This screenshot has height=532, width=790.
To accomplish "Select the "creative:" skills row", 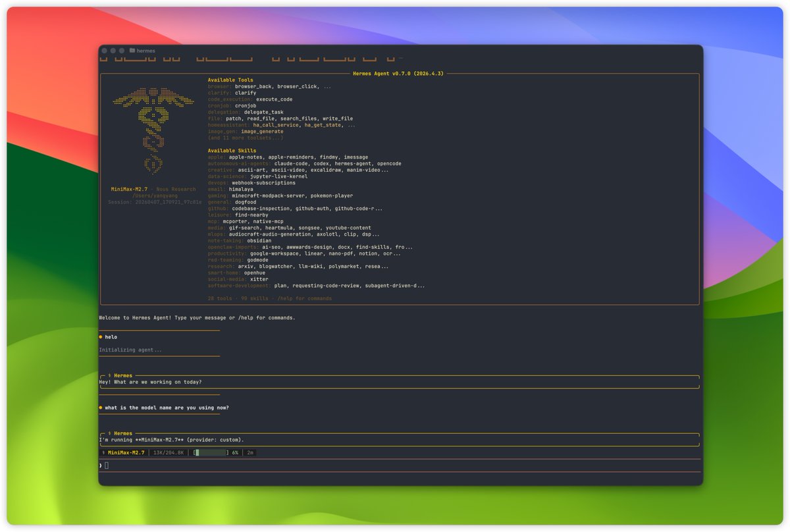I will pyautogui.click(x=298, y=170).
